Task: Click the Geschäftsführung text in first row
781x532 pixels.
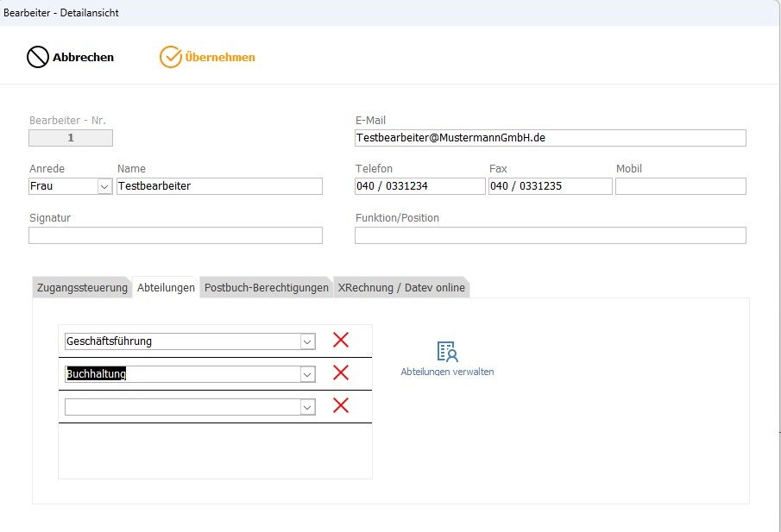Action: (x=109, y=341)
